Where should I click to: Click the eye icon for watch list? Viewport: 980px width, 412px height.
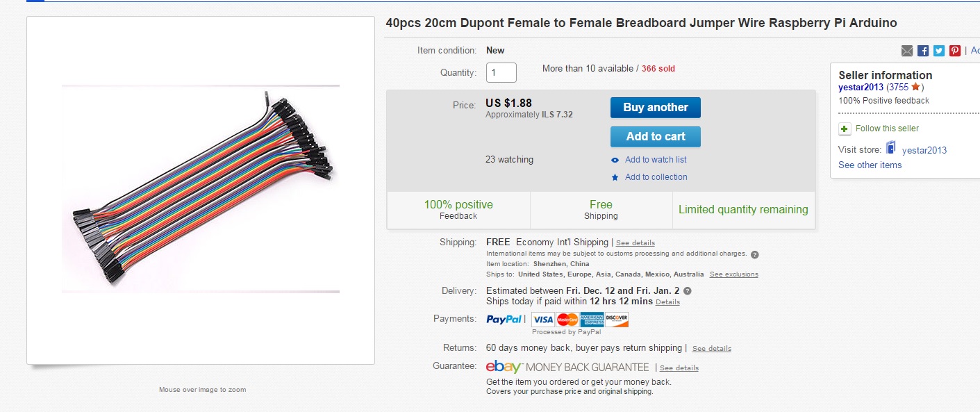point(615,160)
